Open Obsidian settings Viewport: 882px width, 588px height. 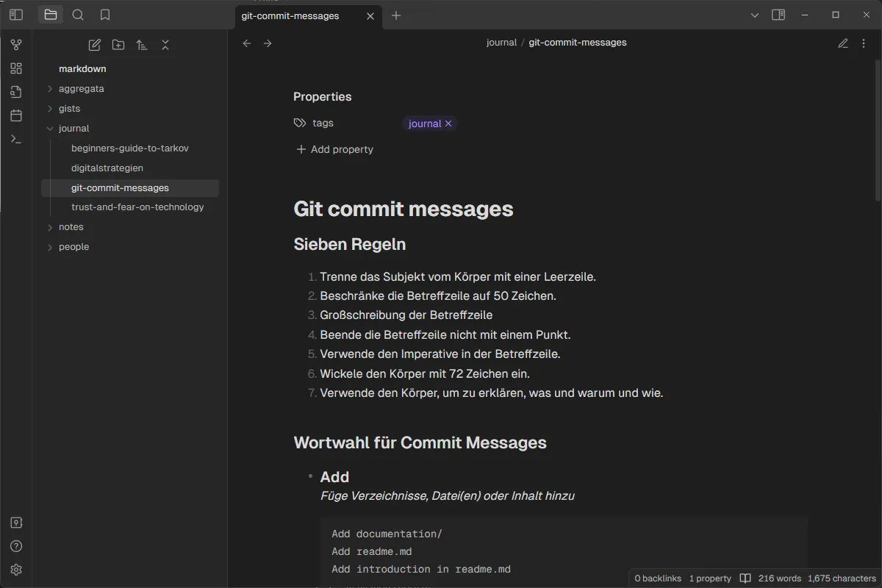point(15,570)
